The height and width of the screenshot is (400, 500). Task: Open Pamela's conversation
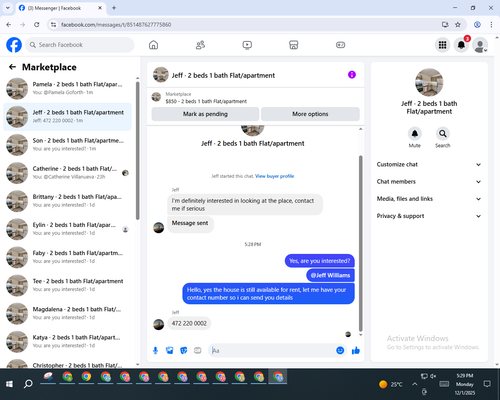pos(67,89)
